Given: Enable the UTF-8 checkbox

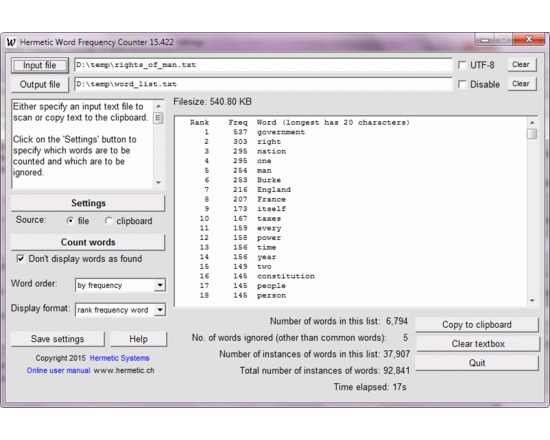Looking at the screenshot, I should [462, 65].
